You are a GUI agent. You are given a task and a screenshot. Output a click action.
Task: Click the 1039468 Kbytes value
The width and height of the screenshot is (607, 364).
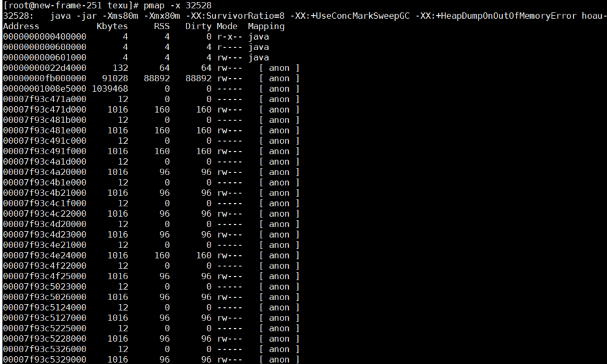pyautogui.click(x=110, y=89)
